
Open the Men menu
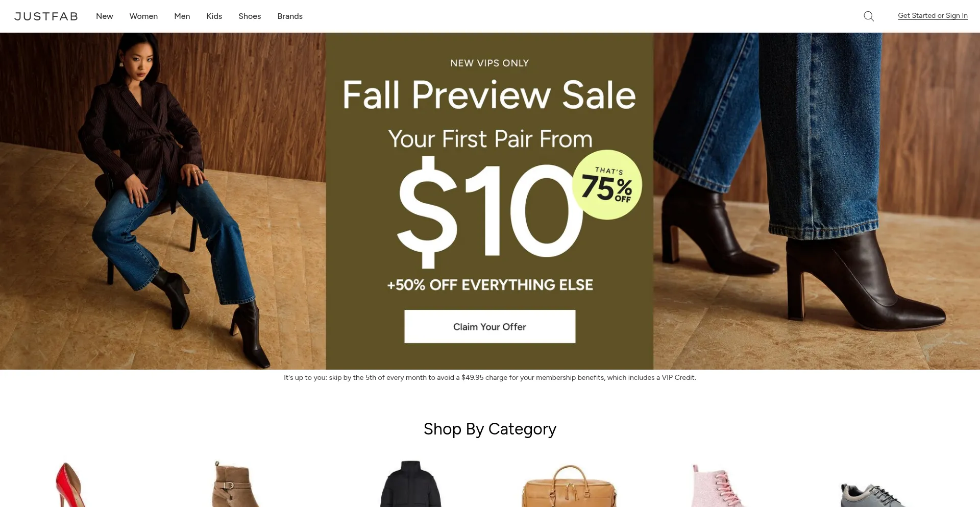coord(182,16)
